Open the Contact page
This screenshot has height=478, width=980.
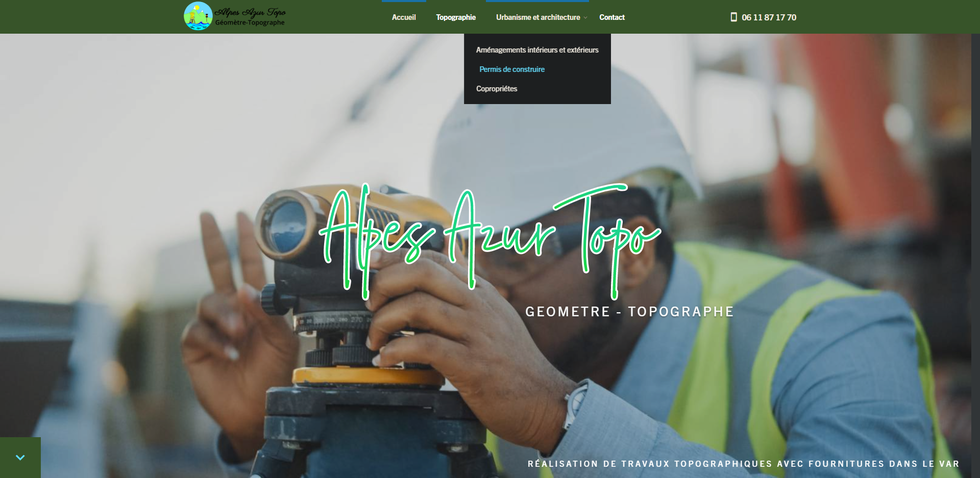(x=612, y=17)
